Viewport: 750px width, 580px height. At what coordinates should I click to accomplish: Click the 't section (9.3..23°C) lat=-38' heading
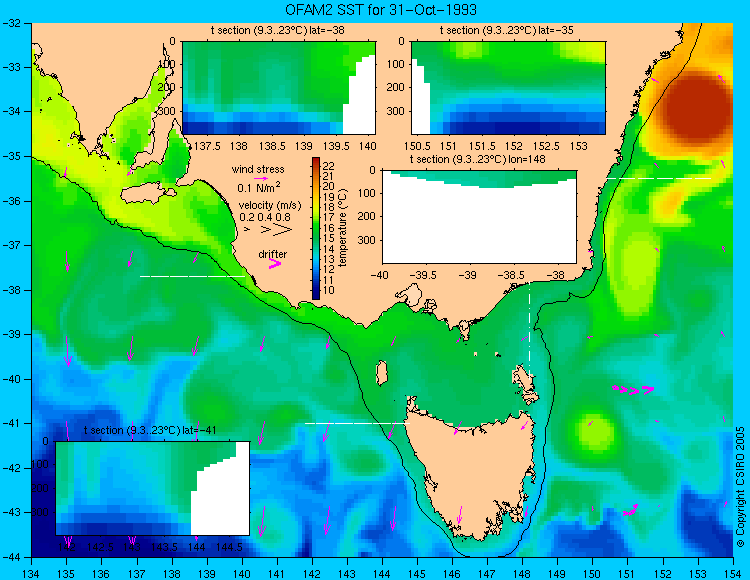(x=277, y=31)
